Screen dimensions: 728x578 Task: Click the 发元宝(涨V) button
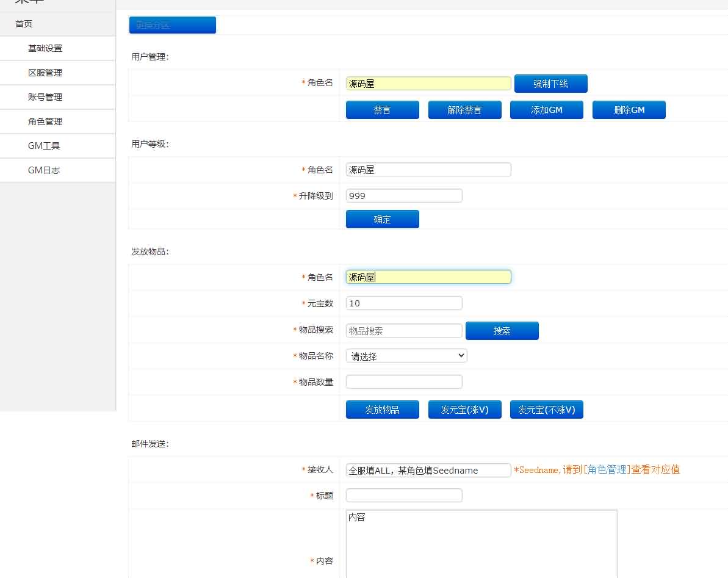pos(464,409)
